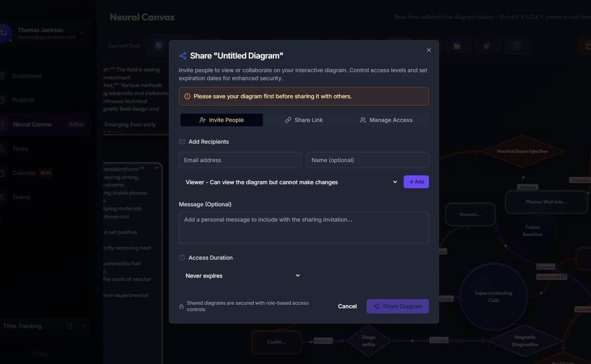Select the Invite People tab
Screen dimensions: 591x364
(x=222, y=120)
